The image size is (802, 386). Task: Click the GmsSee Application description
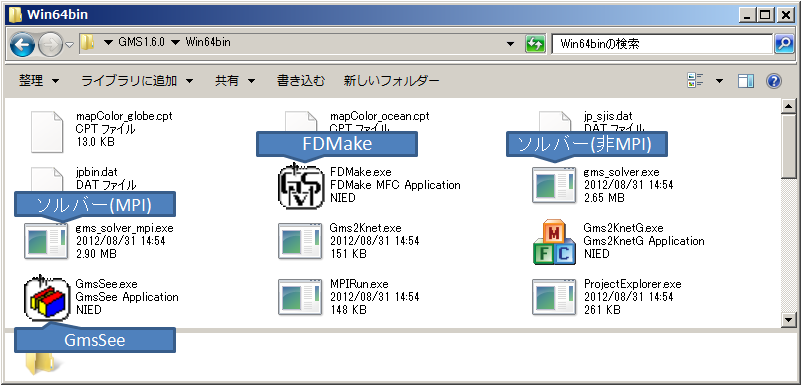[x=127, y=297]
